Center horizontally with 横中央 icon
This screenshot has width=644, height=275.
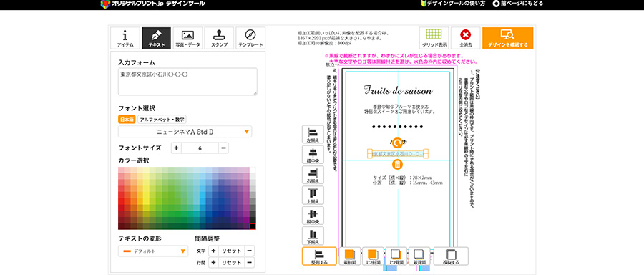(x=313, y=155)
